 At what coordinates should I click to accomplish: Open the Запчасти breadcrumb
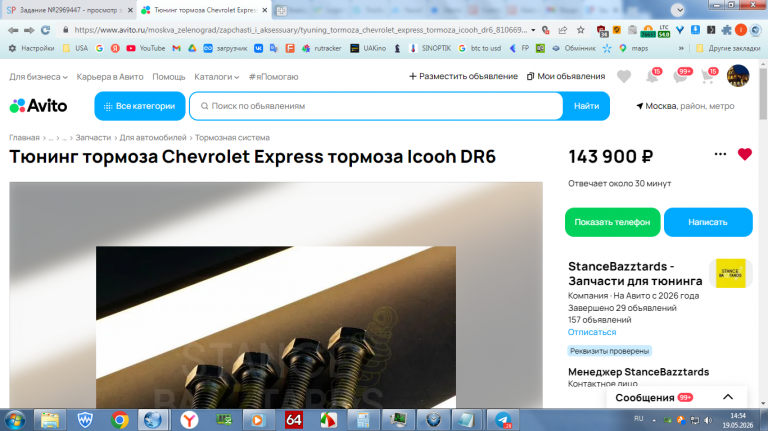pyautogui.click(x=93, y=138)
